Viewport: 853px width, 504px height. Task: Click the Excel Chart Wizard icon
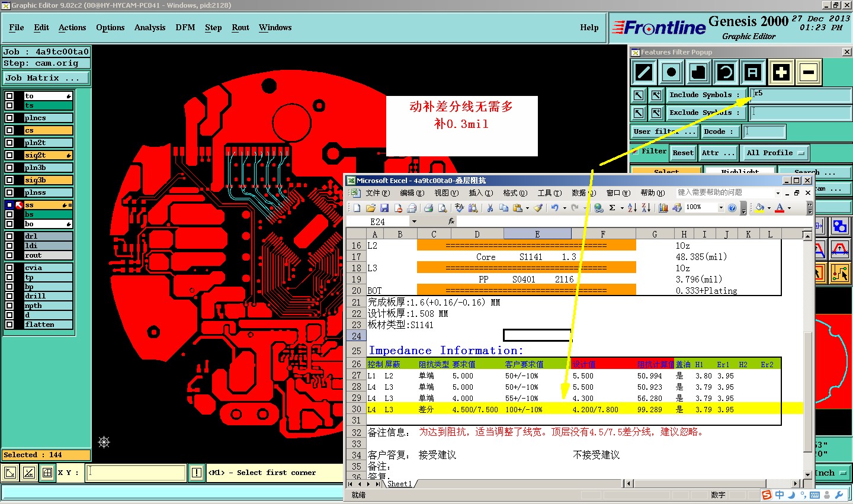663,208
